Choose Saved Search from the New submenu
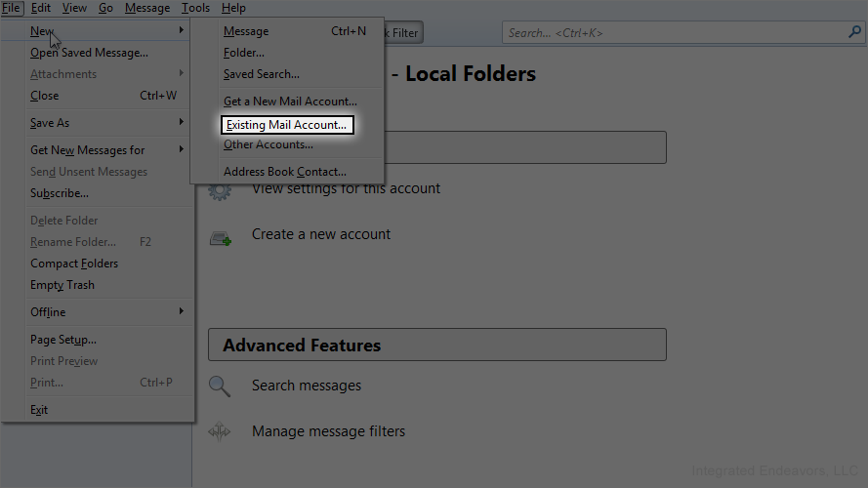The height and width of the screenshot is (488, 868). pos(262,74)
